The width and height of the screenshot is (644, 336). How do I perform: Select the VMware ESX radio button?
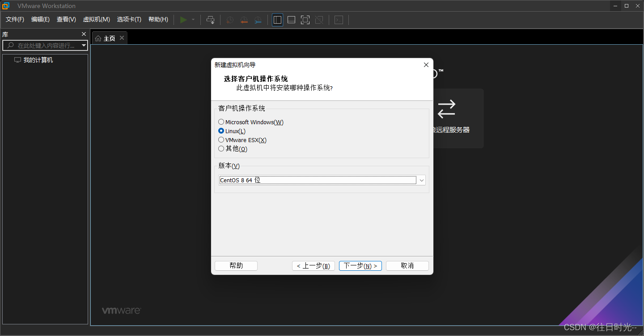pos(221,140)
